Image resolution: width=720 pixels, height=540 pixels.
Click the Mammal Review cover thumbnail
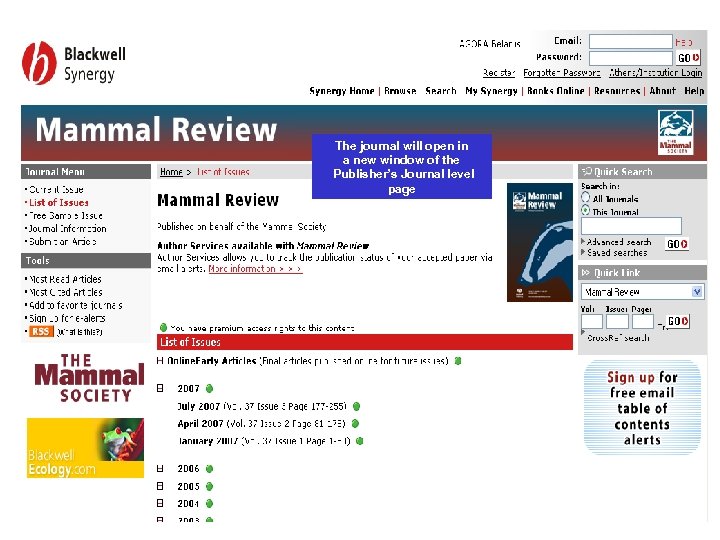point(540,242)
